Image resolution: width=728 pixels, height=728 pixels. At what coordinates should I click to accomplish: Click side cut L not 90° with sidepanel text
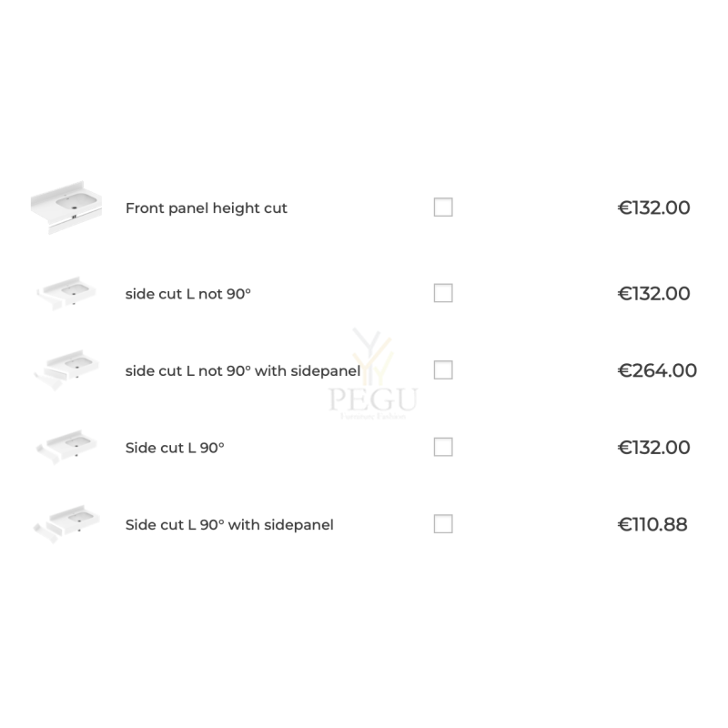click(x=243, y=371)
